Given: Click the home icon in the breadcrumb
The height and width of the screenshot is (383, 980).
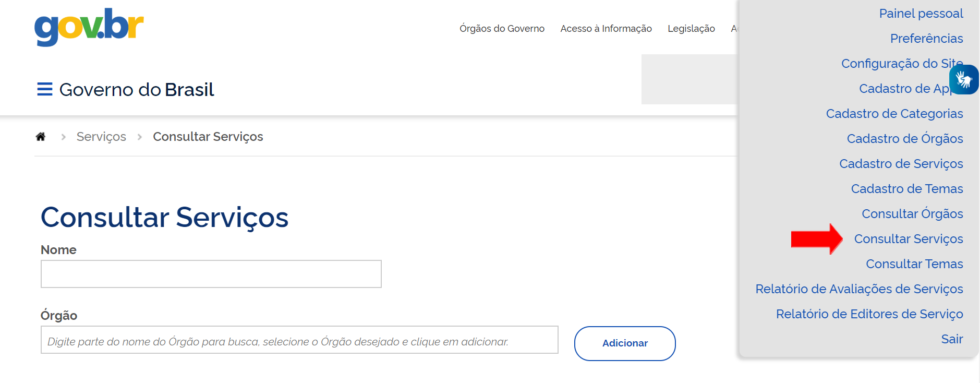Looking at the screenshot, I should click(41, 137).
